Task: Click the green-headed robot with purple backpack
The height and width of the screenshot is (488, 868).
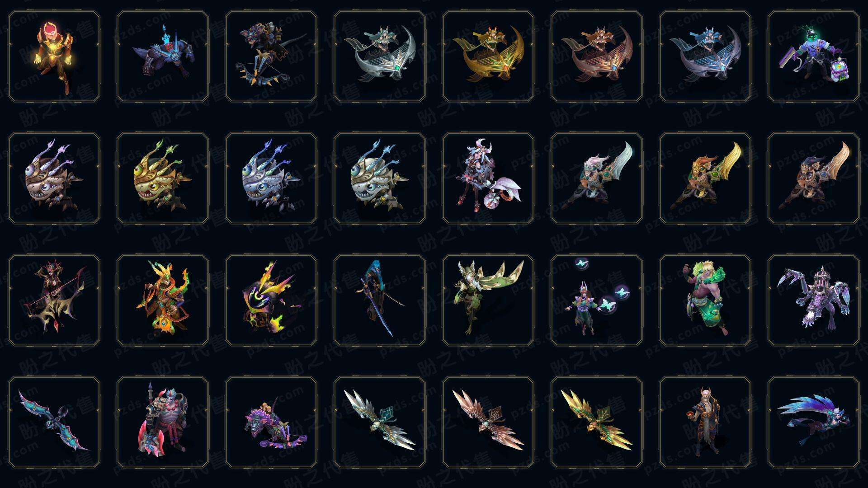Action: click(814, 56)
